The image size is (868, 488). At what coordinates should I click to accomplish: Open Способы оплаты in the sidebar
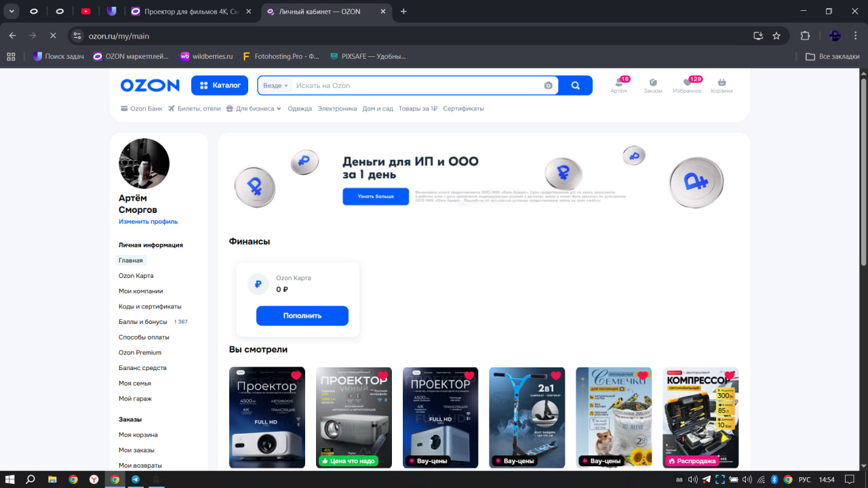[x=144, y=337]
